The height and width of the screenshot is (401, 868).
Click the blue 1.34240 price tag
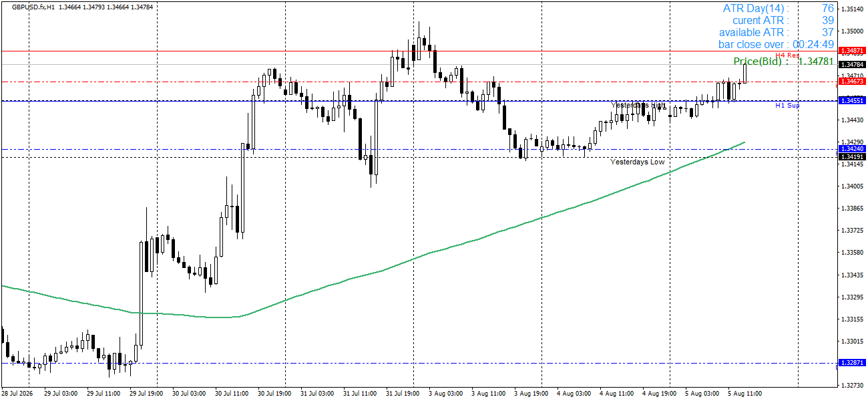pyautogui.click(x=853, y=149)
